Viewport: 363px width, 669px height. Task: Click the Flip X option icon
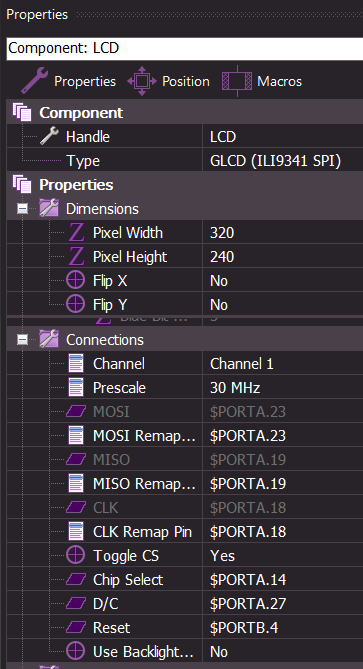(x=76, y=281)
